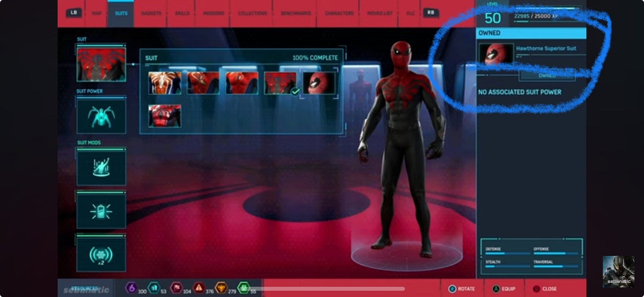This screenshot has width=644, height=297.
Task: Click the Hawthorne Superior Suit name
Action: pos(546,49)
